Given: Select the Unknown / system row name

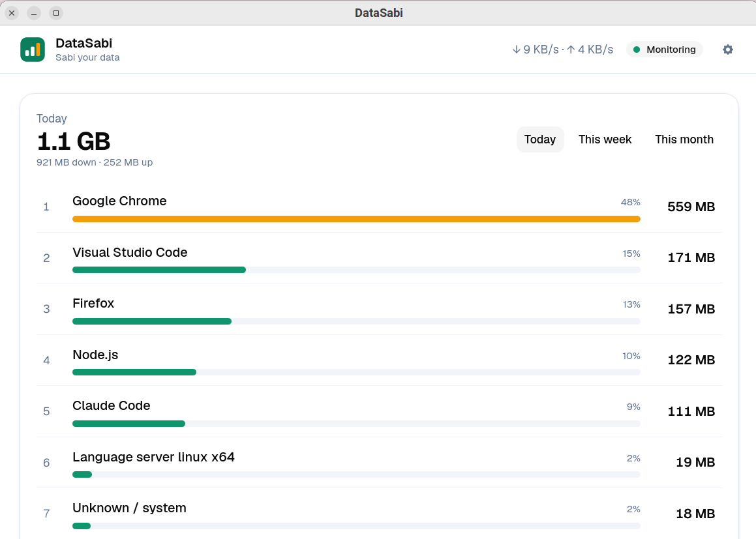Looking at the screenshot, I should click(x=129, y=508).
